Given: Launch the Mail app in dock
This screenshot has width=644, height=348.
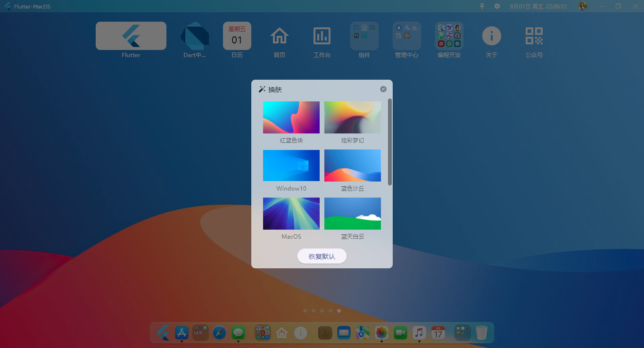Looking at the screenshot, I should pyautogui.click(x=344, y=332).
